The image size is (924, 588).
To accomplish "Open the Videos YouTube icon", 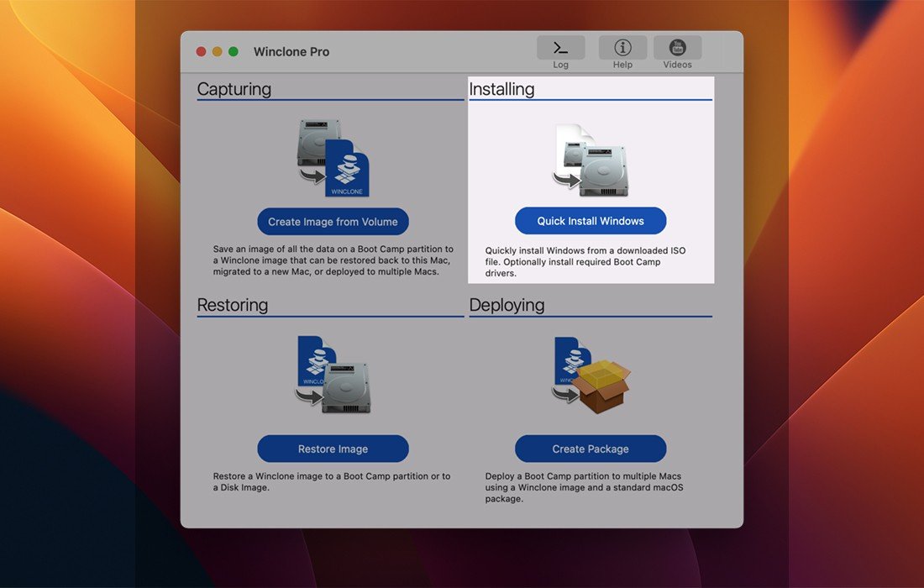I will tap(677, 48).
